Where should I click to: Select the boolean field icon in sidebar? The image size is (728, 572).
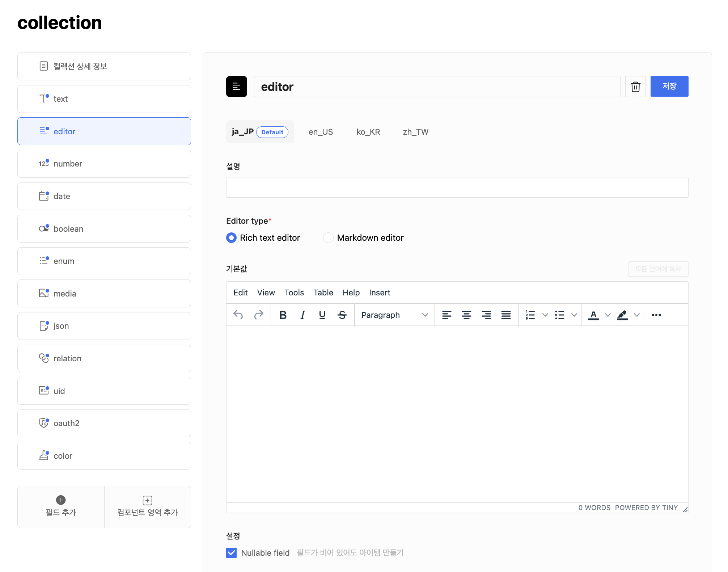pyautogui.click(x=44, y=228)
